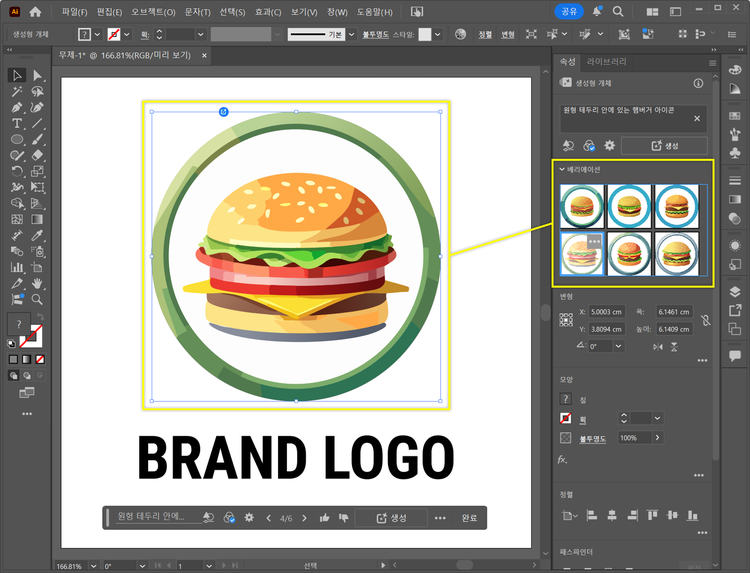The width and height of the screenshot is (750, 573).
Task: Open the Layers panel icon
Action: (735, 291)
